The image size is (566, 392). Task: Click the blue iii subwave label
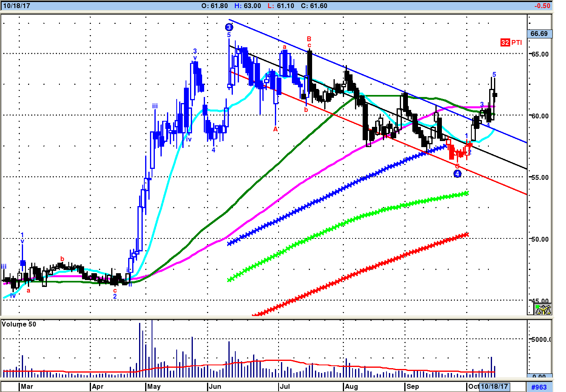click(x=155, y=106)
